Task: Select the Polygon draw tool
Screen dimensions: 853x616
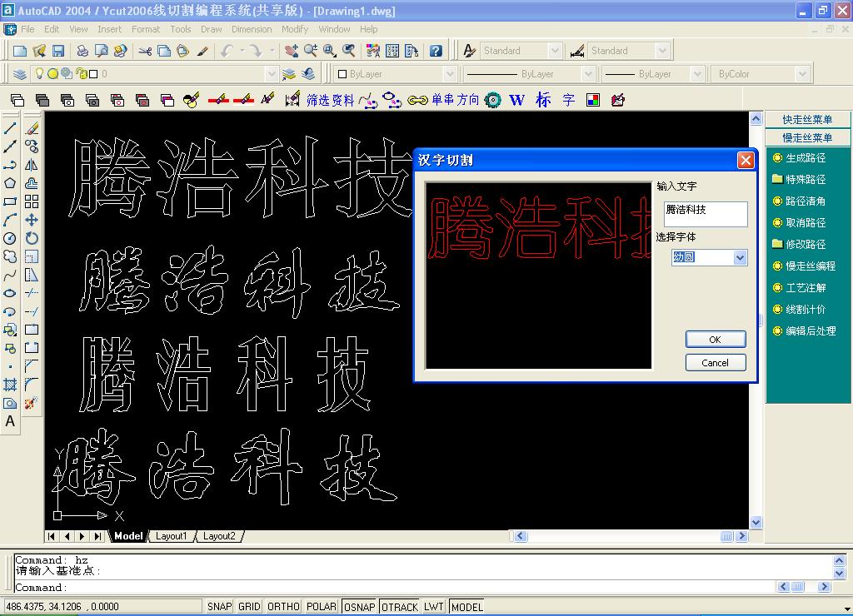Action: tap(10, 183)
